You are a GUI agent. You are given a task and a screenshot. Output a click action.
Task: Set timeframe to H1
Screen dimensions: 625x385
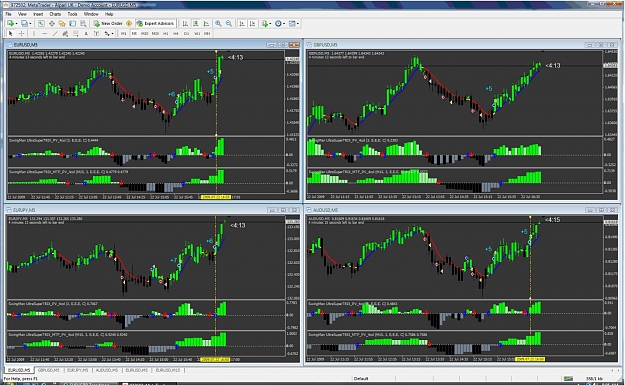[165, 33]
